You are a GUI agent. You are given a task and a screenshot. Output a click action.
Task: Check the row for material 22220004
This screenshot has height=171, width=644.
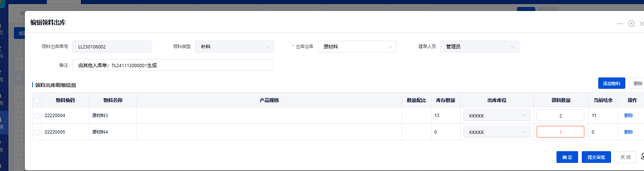point(37,116)
